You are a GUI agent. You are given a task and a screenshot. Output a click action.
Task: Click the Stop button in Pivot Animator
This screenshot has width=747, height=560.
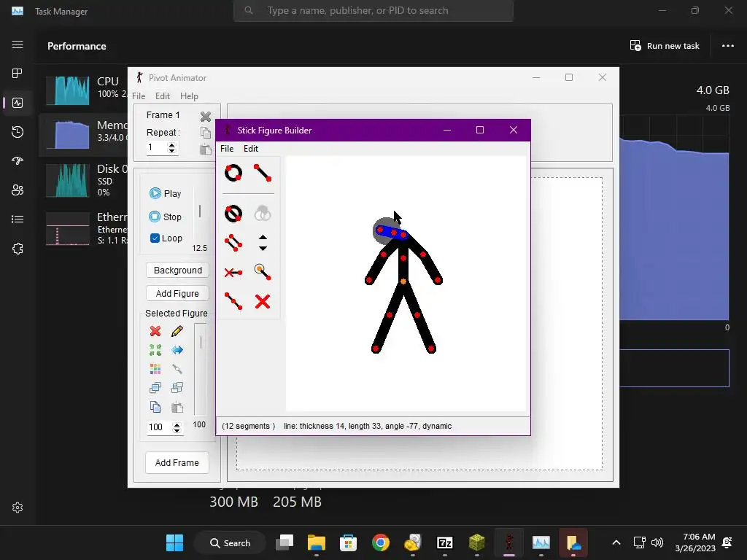coord(166,217)
